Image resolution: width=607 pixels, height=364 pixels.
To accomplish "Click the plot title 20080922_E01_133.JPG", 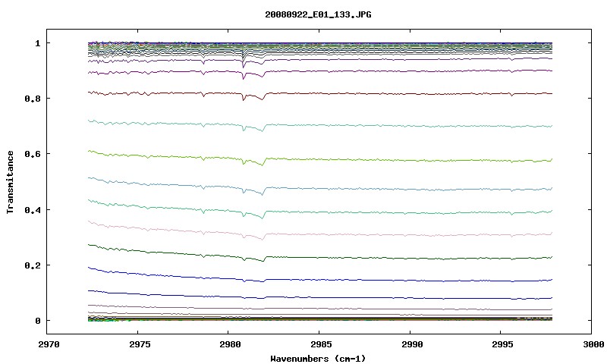I will (x=318, y=14).
